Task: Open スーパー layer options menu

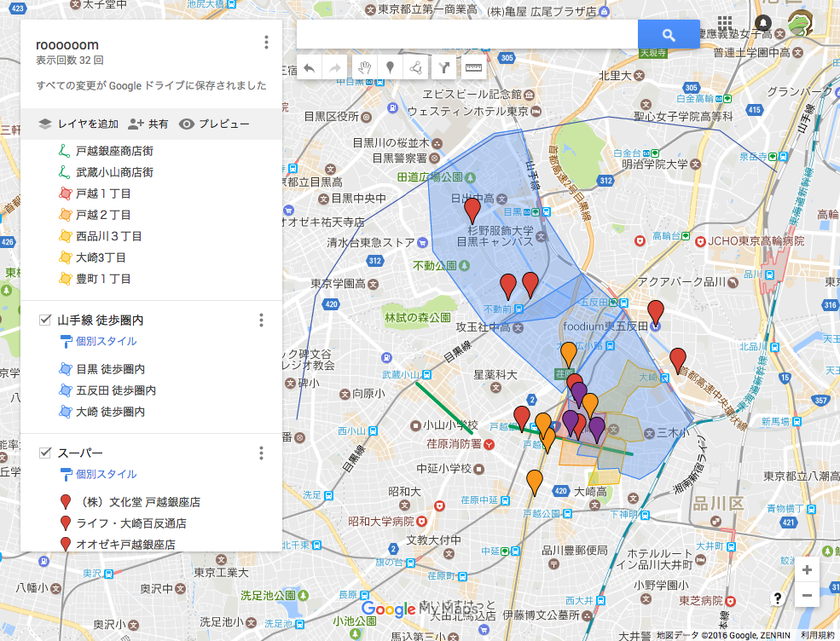Action: pos(262,453)
